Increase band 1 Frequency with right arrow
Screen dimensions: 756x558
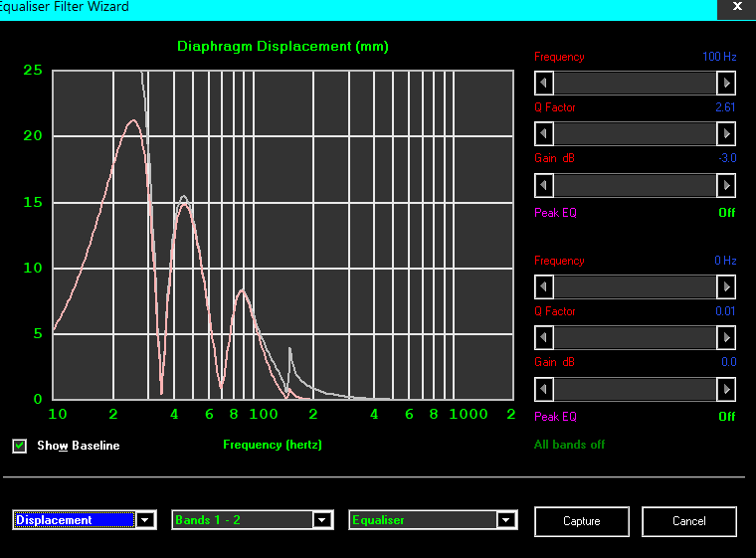pyautogui.click(x=726, y=83)
